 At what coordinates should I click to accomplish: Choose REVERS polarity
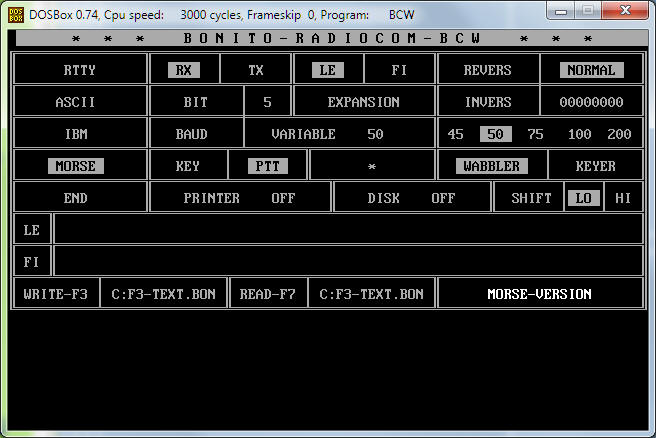(x=487, y=70)
